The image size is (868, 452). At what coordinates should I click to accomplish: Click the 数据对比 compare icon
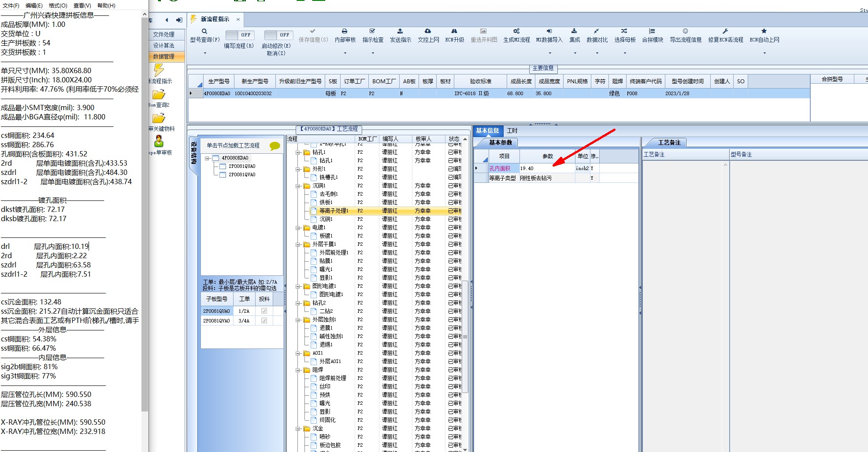click(597, 31)
